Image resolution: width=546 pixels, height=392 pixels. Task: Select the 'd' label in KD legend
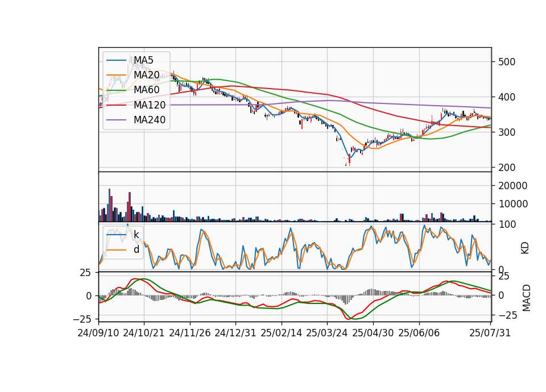click(x=136, y=249)
